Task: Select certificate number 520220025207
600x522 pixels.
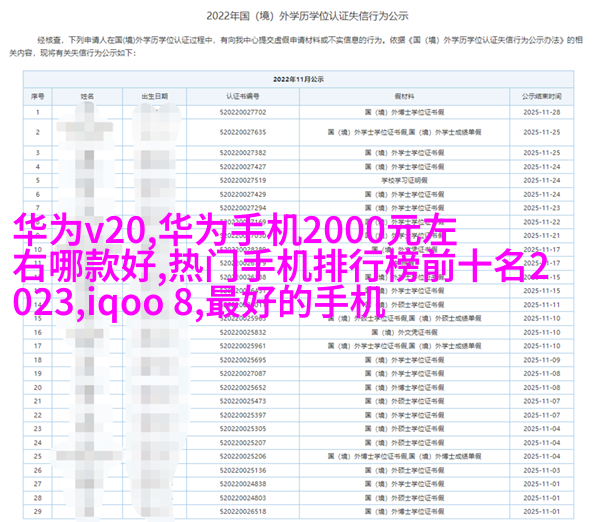Action: pos(243,442)
